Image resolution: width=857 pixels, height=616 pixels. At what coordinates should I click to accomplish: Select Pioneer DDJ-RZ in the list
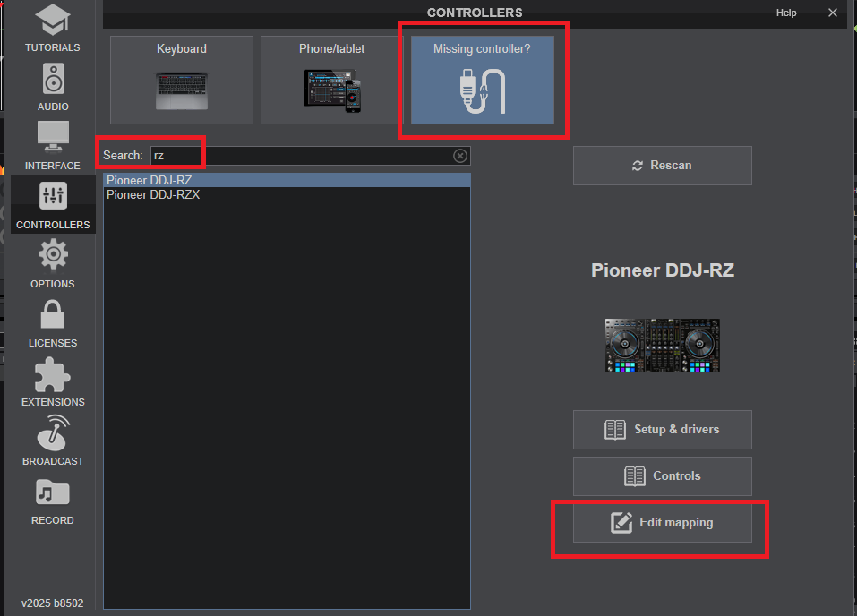pyautogui.click(x=287, y=180)
